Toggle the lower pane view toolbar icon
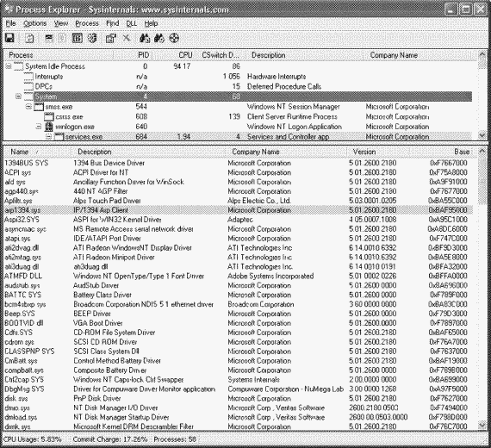The width and height of the screenshot is (491, 448). 48,38
